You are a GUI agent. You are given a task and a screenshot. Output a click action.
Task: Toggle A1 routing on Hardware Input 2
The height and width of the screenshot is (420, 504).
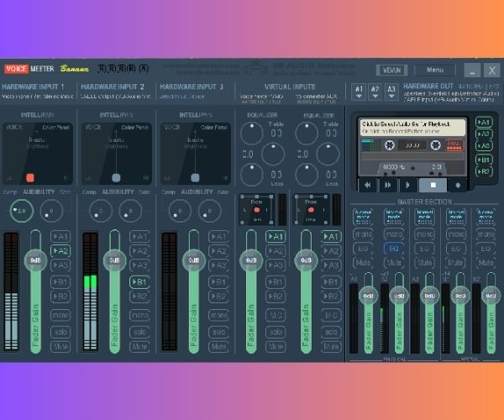click(139, 237)
